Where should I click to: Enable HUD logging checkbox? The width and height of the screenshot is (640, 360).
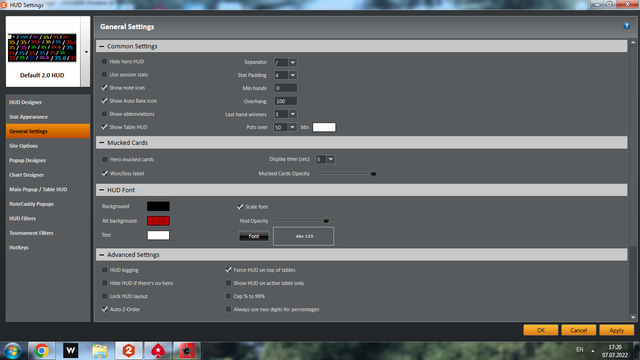tap(104, 270)
